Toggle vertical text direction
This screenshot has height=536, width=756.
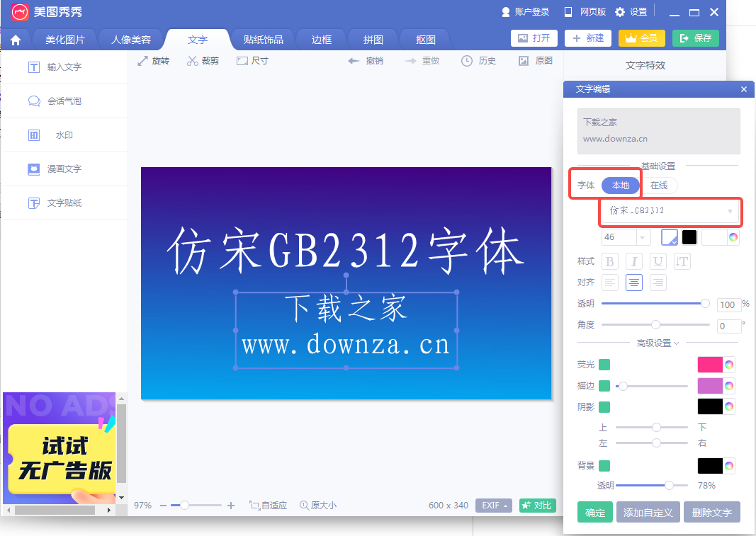pos(682,261)
